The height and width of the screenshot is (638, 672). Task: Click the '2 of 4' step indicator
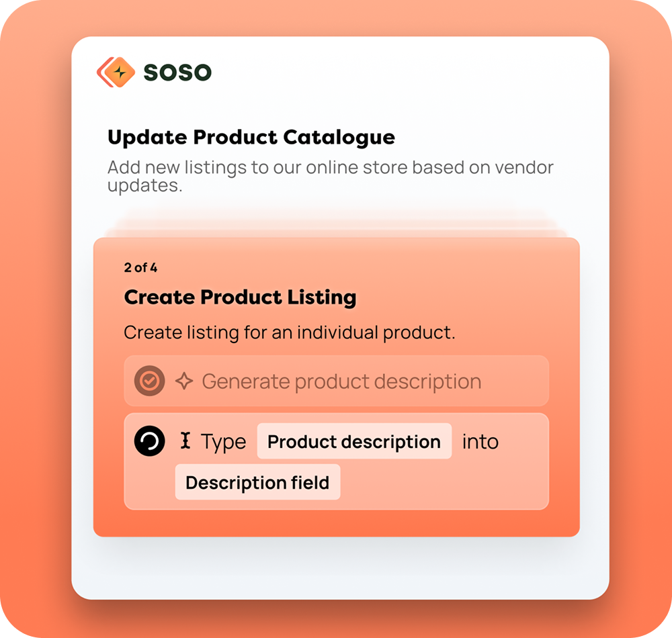click(140, 268)
